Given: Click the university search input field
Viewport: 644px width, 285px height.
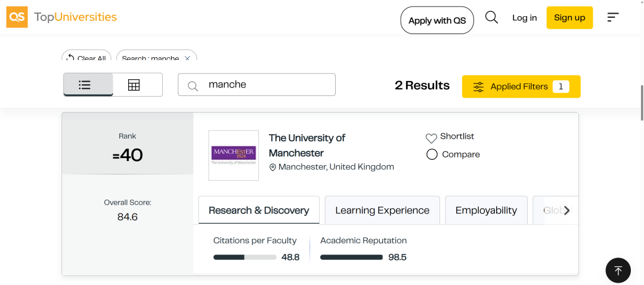Looking at the screenshot, I should pos(256,85).
